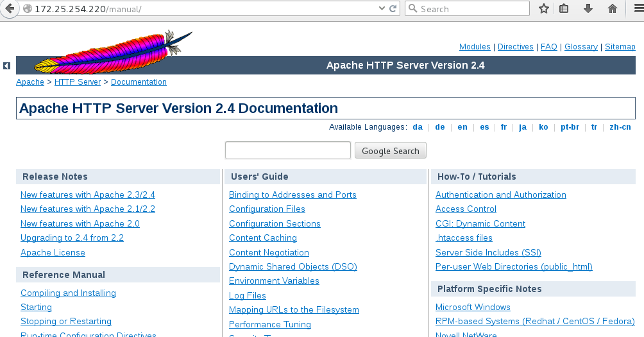Open Content Caching link
Image resolution: width=644 pixels, height=337 pixels.
(263, 238)
